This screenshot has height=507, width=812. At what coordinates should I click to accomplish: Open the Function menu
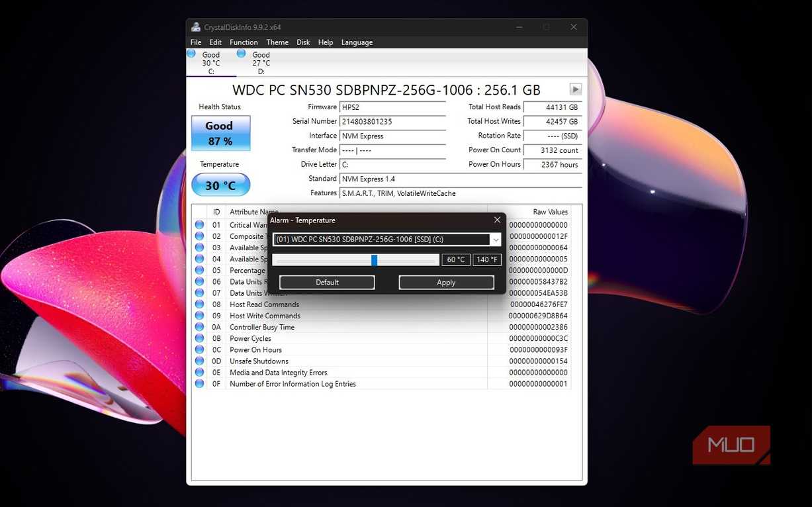[x=244, y=42]
